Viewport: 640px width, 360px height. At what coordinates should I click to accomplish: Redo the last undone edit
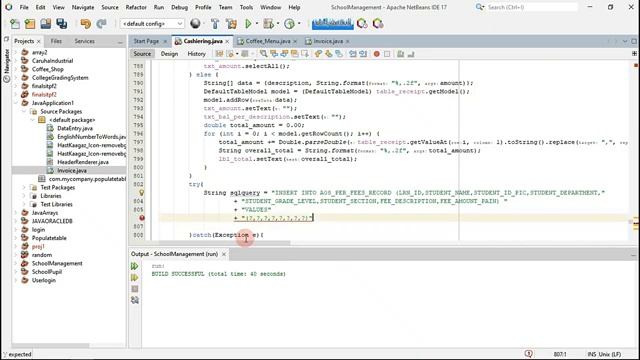click(101, 24)
